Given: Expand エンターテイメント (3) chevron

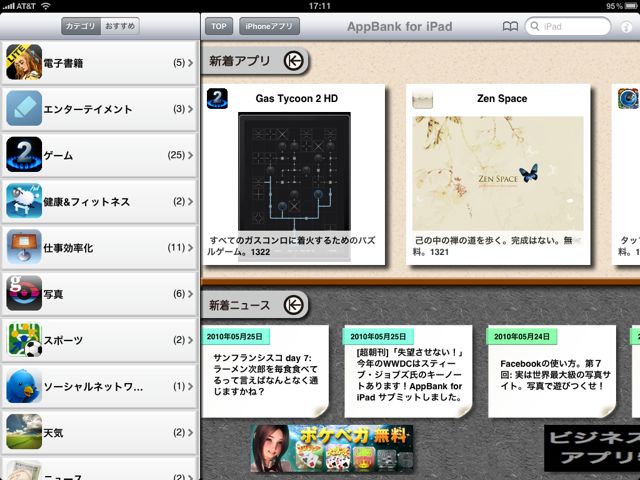Looking at the screenshot, I should click(x=191, y=109).
